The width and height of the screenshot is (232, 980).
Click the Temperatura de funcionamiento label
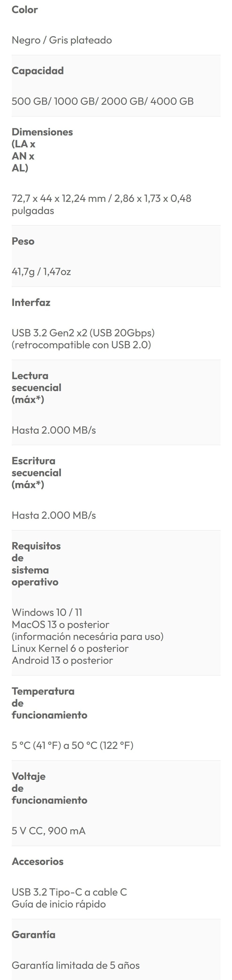click(49, 703)
